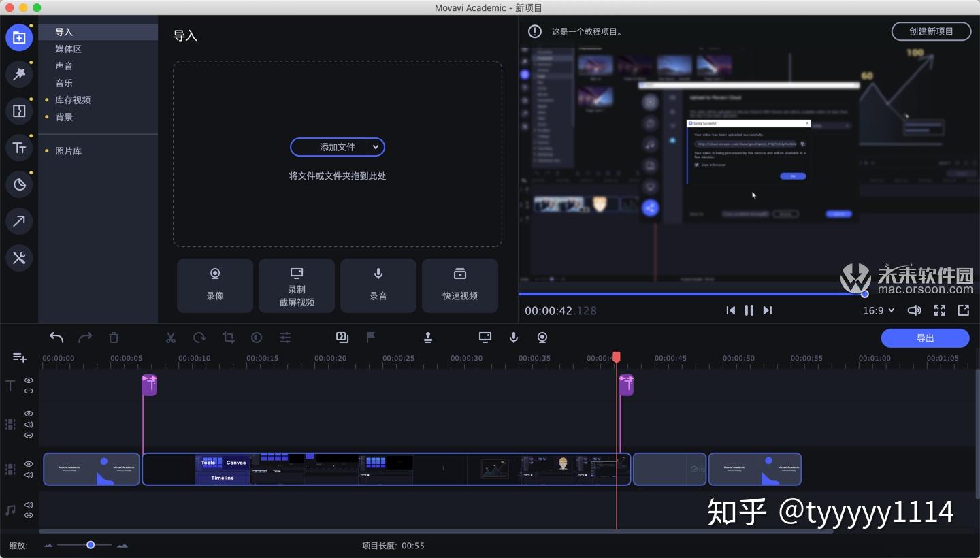980x558 pixels.
Task: Record audio using the timeline toolbar microphone icon
Action: coord(514,337)
